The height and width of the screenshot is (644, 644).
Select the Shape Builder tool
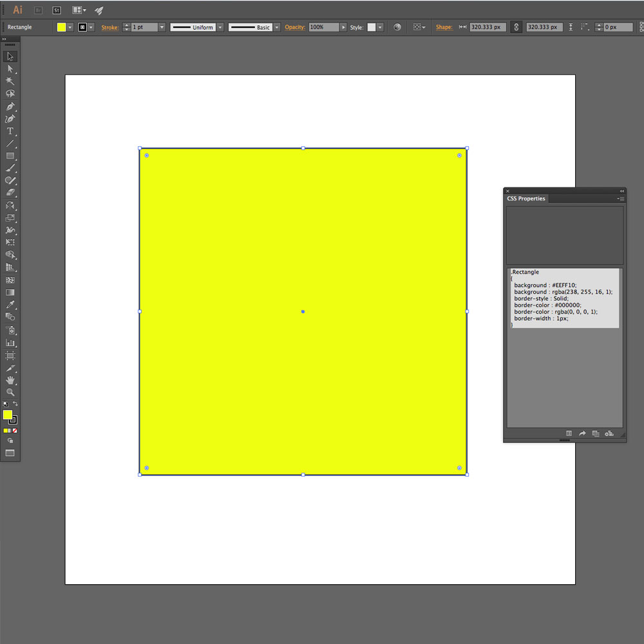(10, 254)
